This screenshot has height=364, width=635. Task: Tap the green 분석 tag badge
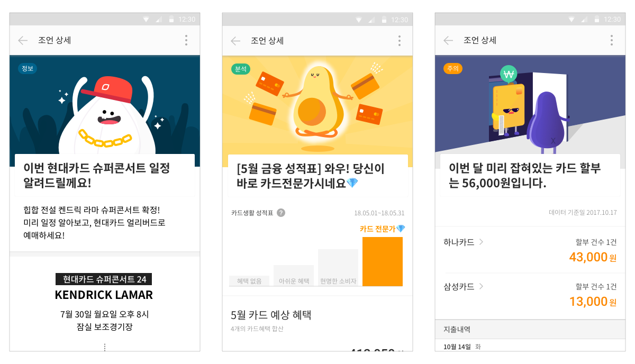(241, 69)
